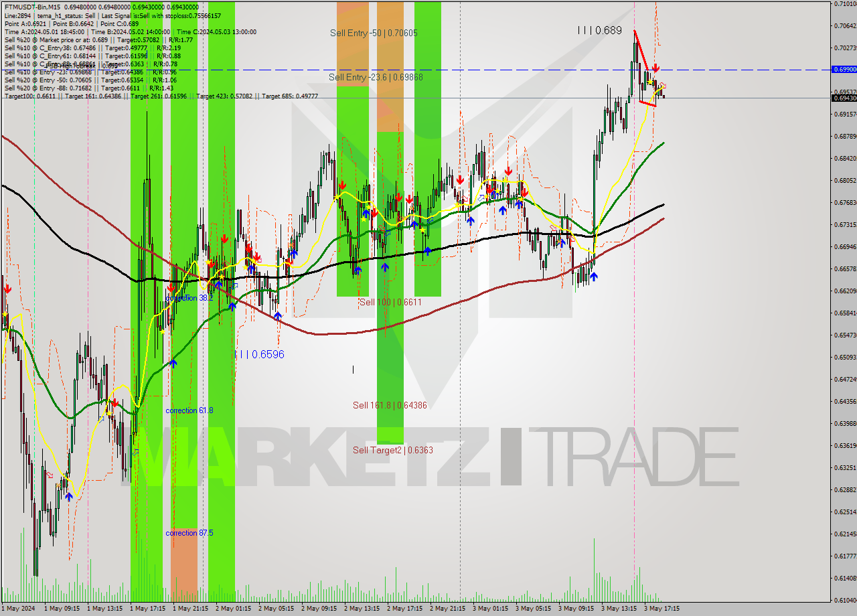Click '3 May 09:15' on the time axis
857x616 pixels.
576,609
